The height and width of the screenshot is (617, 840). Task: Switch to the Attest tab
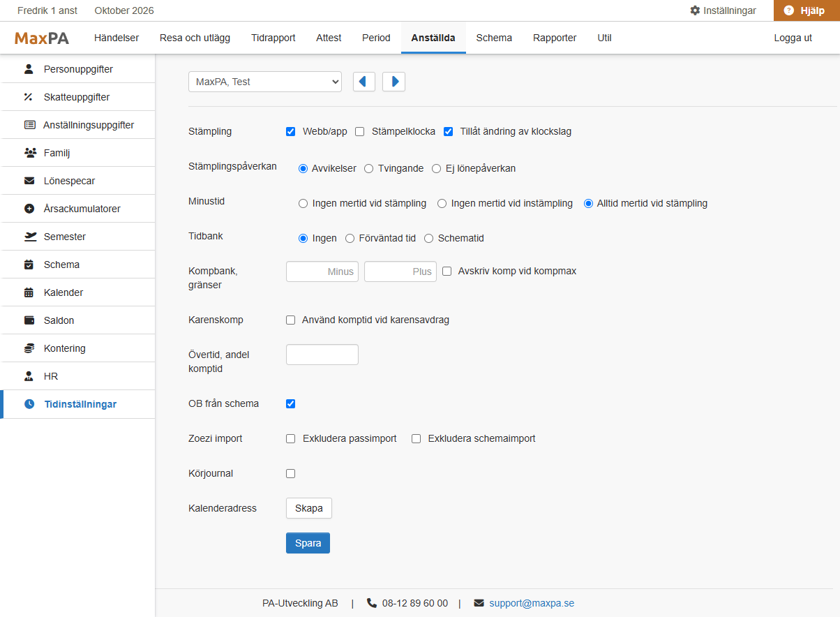(x=329, y=38)
